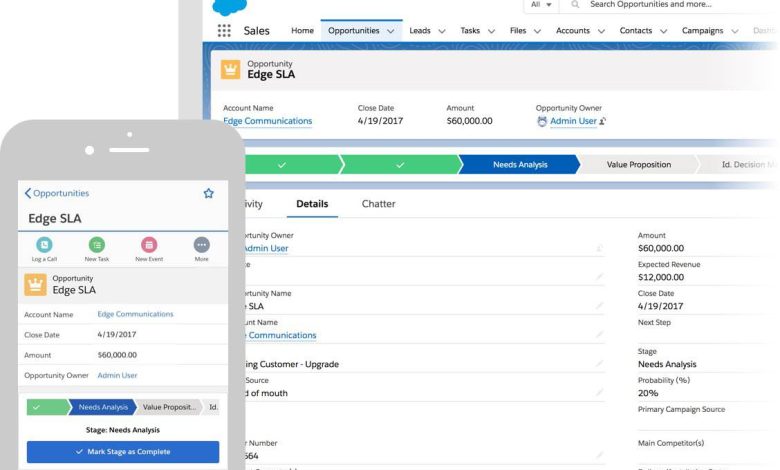Tap Mark Stage as Complete button on phone

point(123,452)
